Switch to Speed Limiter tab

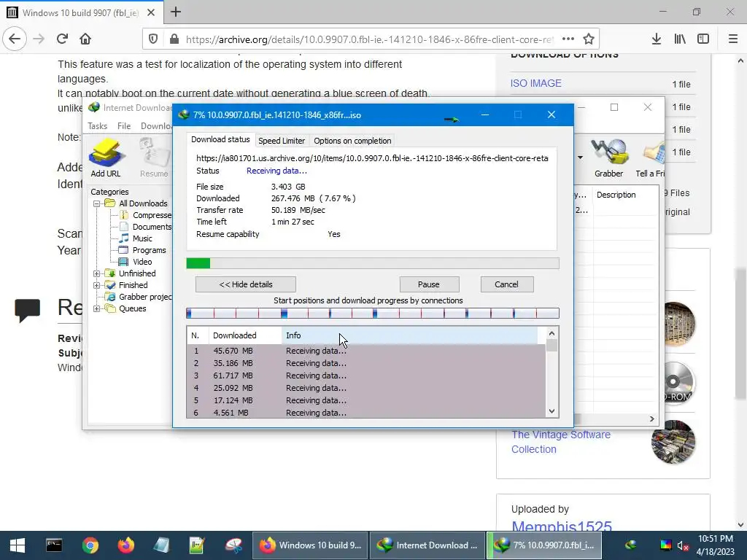pos(282,141)
